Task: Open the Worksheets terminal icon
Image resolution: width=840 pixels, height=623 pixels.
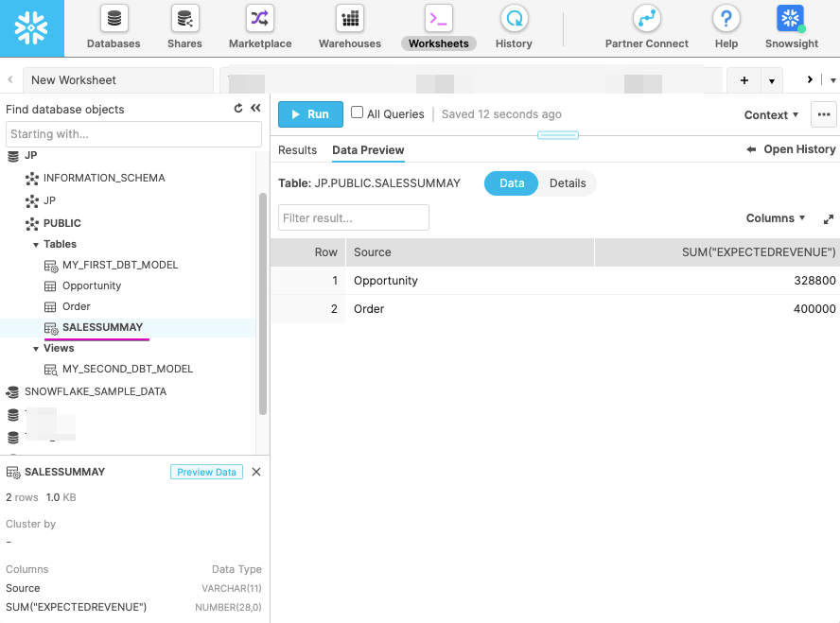Action: click(x=439, y=19)
